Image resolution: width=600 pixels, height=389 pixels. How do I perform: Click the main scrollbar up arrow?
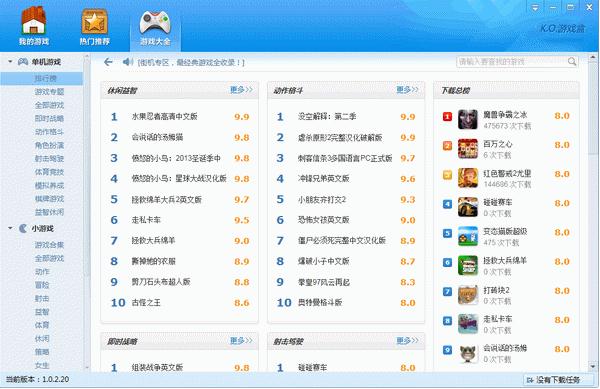pos(593,58)
